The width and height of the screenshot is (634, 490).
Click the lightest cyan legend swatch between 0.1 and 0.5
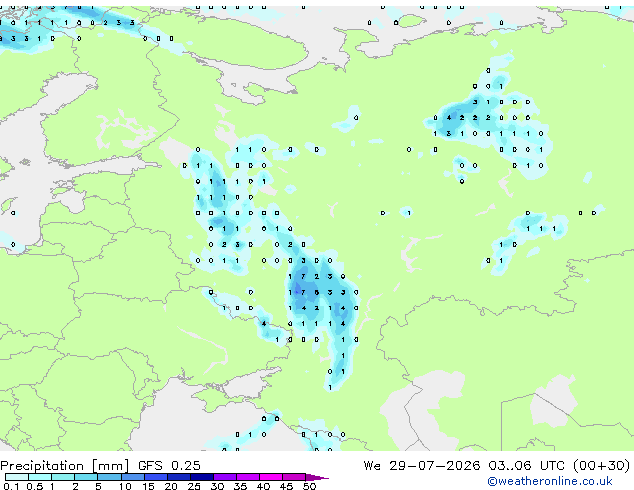17,477
